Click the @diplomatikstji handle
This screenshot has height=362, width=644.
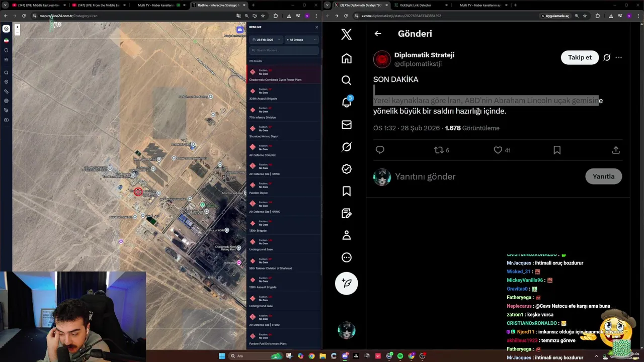click(x=418, y=64)
